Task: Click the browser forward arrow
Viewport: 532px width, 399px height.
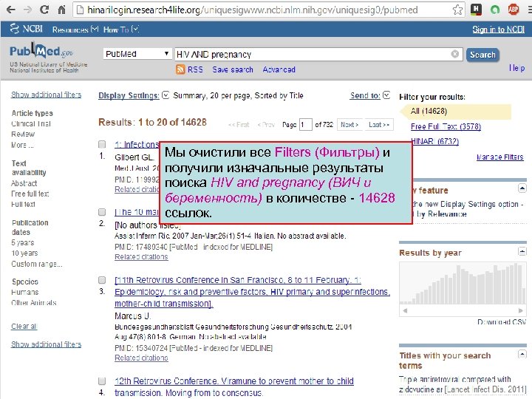Action: (x=27, y=10)
